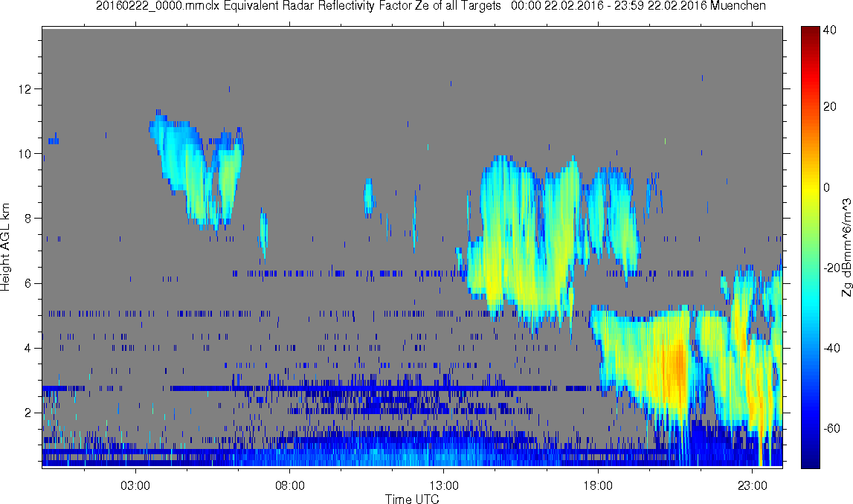
Task: Click the colorbar label '40'
Action: pyautogui.click(x=830, y=31)
